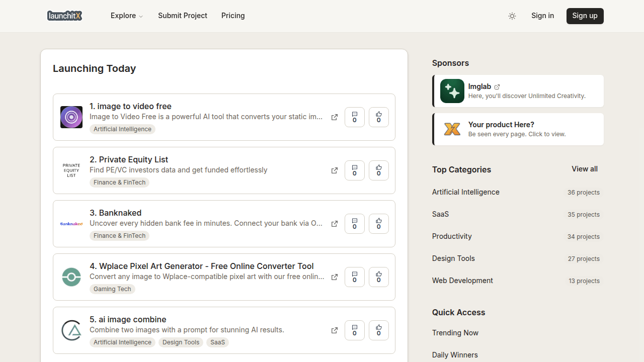Click the 'Your product Here?' X icon
Viewport: 644px width, 362px height.
coord(452,129)
